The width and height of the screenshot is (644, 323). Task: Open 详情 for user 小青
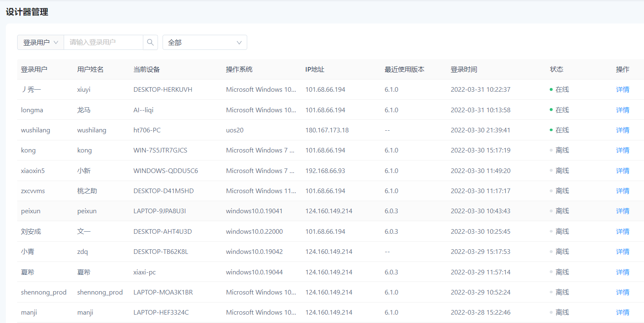(622, 252)
